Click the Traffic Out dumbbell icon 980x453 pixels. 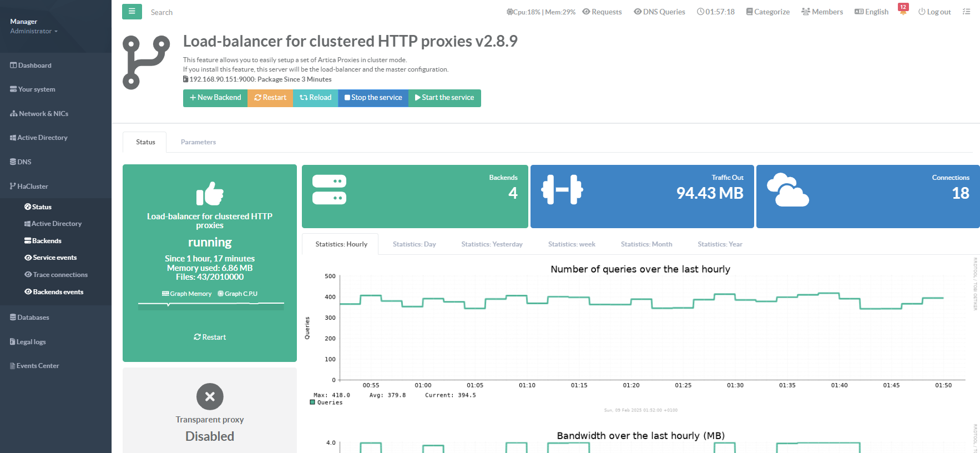(562, 190)
